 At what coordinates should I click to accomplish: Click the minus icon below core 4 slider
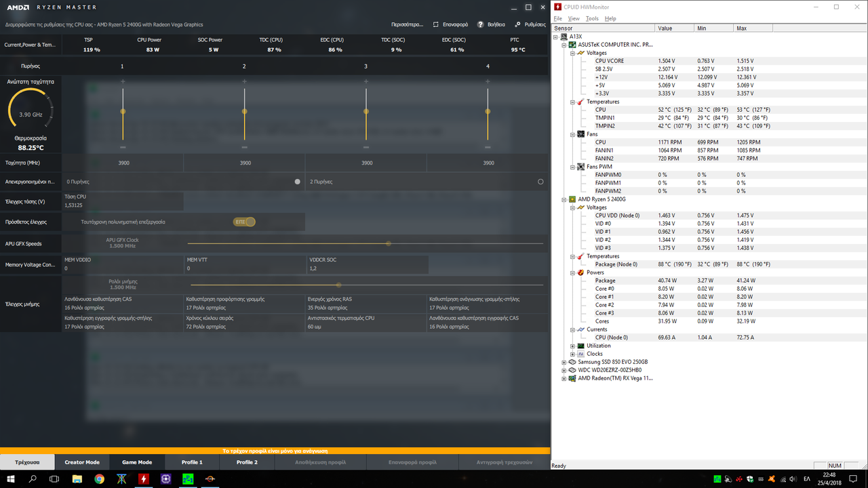488,147
